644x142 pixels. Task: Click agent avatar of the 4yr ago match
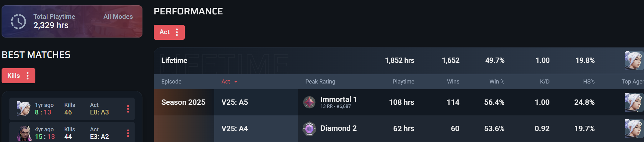(x=24, y=134)
